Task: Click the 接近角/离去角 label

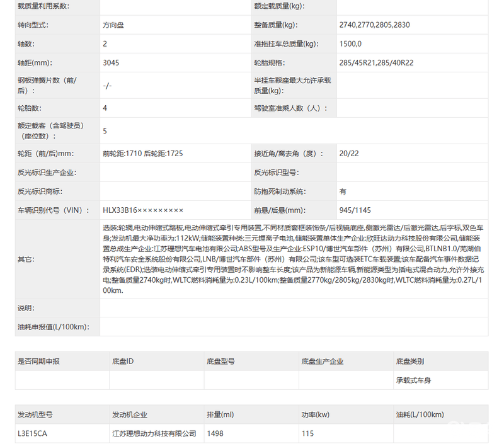Action: tap(289, 154)
